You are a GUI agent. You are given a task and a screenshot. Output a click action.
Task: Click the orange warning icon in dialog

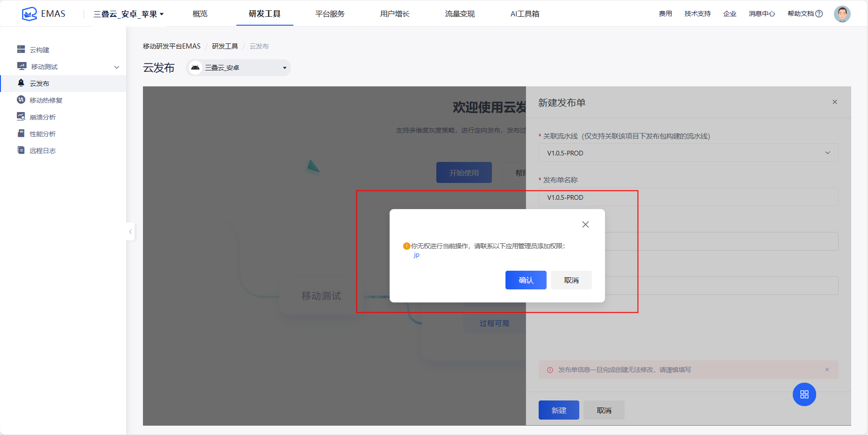(406, 246)
